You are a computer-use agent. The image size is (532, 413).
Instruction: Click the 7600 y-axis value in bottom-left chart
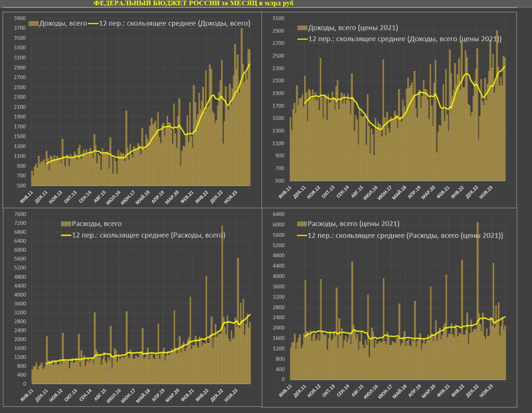pos(20,214)
